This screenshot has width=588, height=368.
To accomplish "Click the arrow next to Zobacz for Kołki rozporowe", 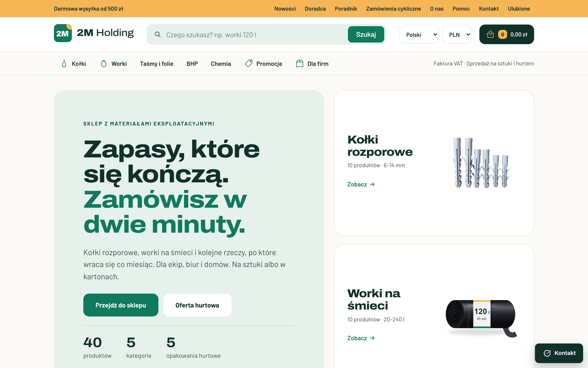I will point(372,184).
